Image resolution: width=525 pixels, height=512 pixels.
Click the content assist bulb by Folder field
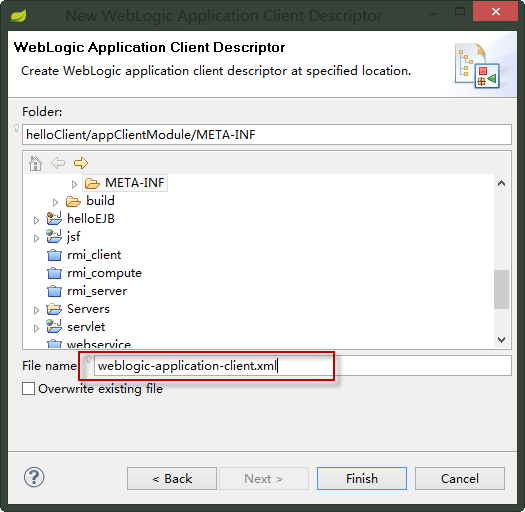[x=16, y=128]
